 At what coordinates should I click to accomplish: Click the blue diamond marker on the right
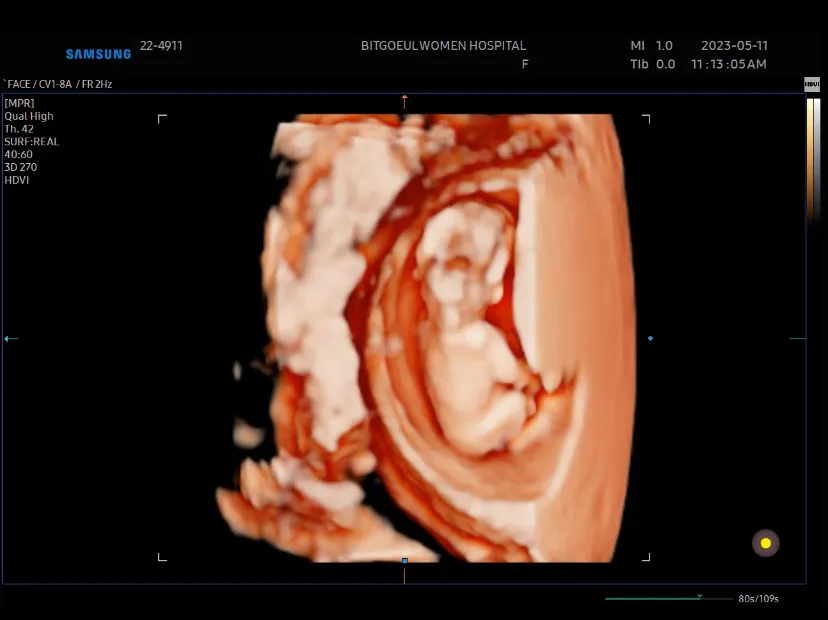651,338
